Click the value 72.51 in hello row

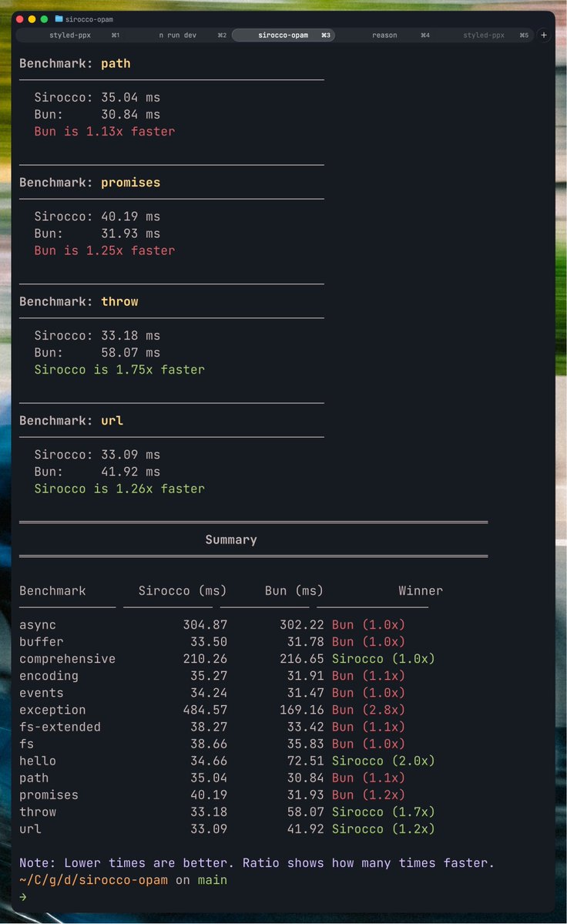point(305,761)
